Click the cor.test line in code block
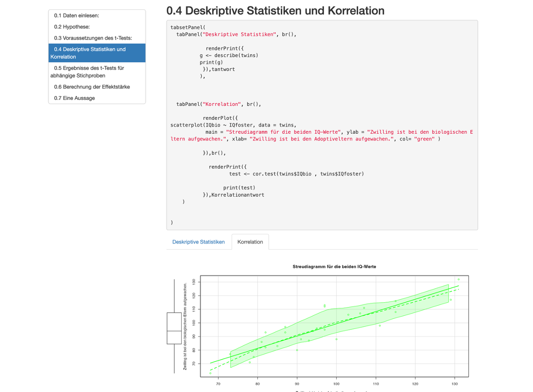 pyautogui.click(x=296, y=174)
